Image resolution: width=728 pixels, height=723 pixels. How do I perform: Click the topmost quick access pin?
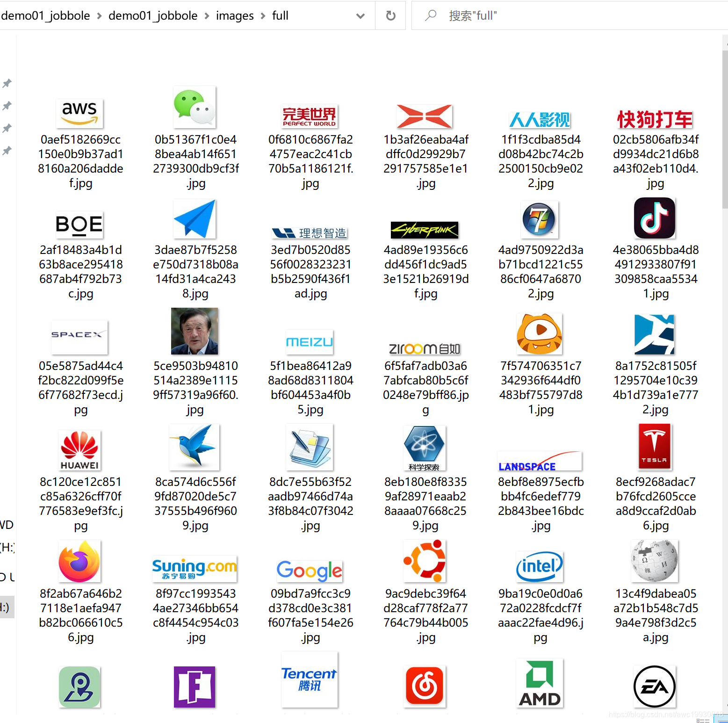click(x=7, y=83)
